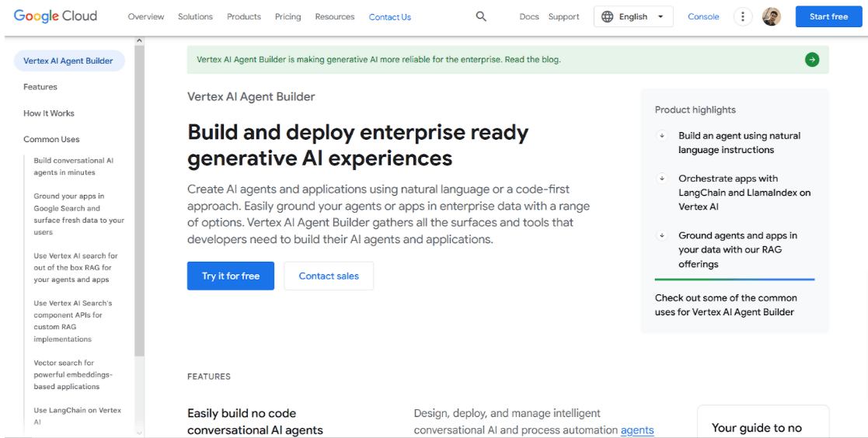Open the user profile avatar
Image resolution: width=868 pixels, height=438 pixels.
click(x=772, y=16)
